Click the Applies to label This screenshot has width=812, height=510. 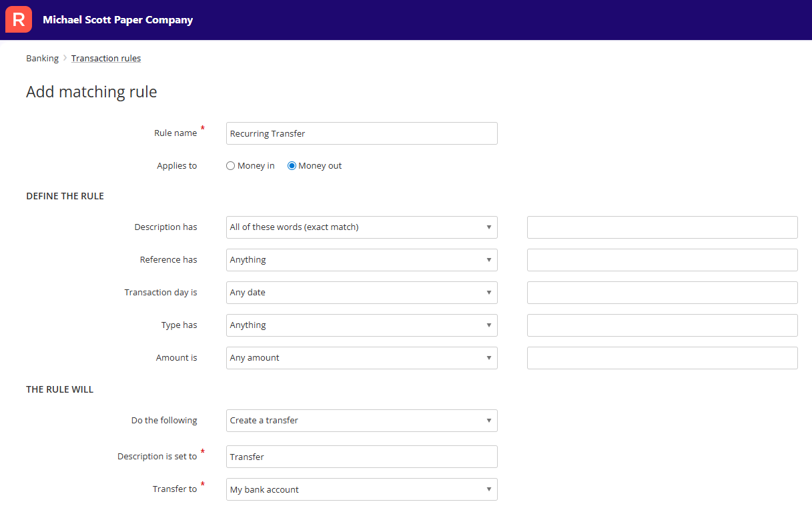coord(177,166)
